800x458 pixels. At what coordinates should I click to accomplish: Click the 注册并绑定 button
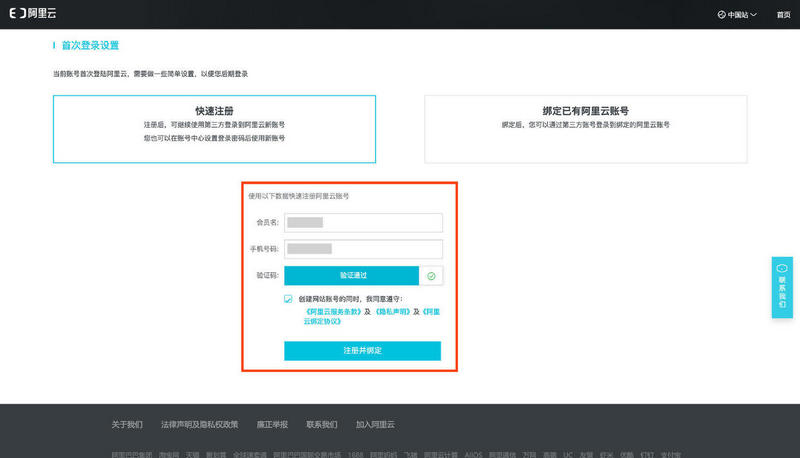362,351
